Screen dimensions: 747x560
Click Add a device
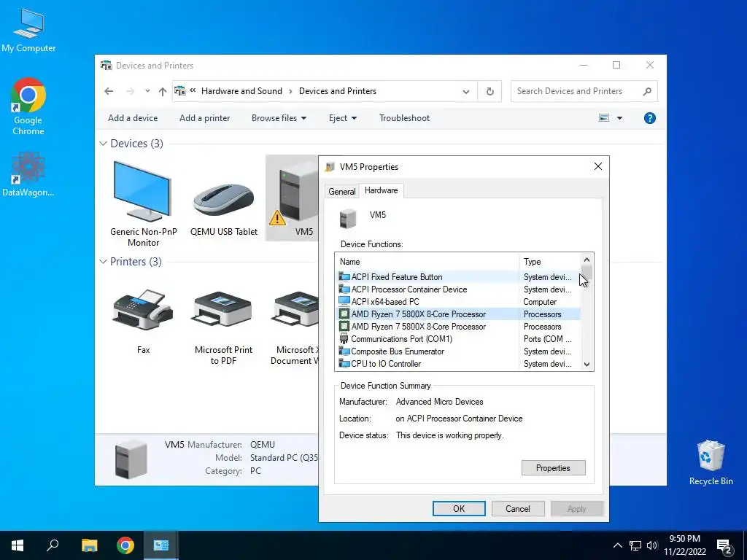[133, 118]
